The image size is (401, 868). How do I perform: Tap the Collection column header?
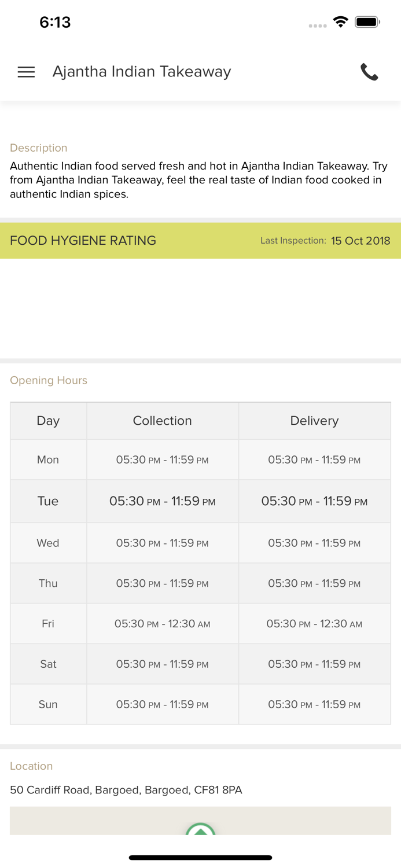click(162, 421)
